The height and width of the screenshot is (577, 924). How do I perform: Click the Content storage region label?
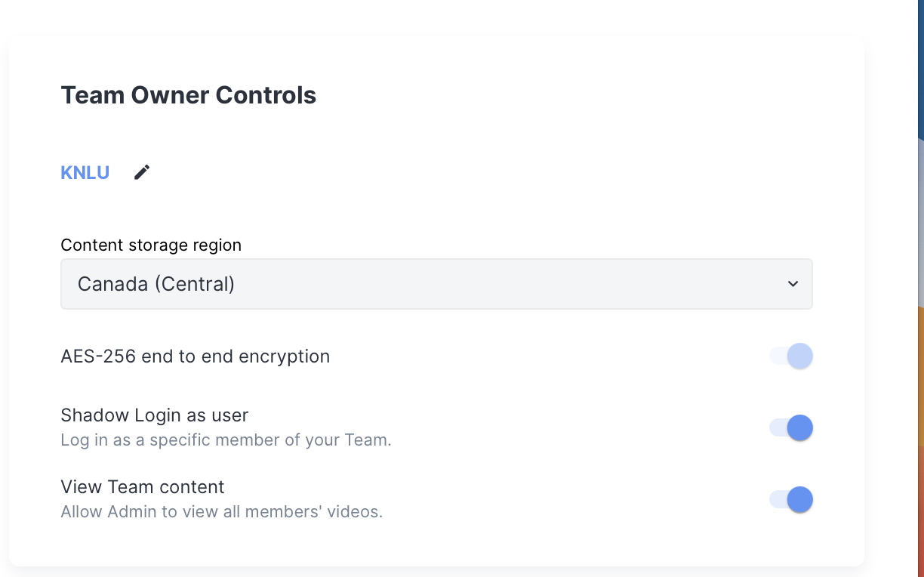151,245
